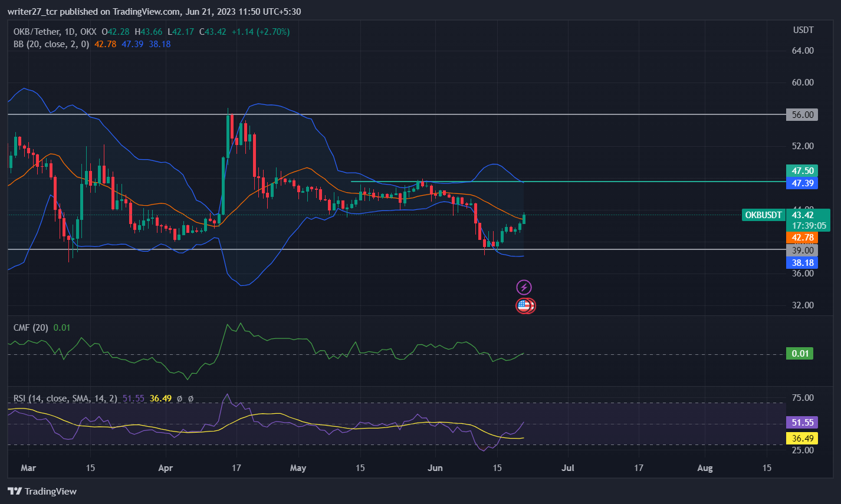Click the Mar label on the time axis
Screen dimensions: 841x504
click(x=28, y=468)
